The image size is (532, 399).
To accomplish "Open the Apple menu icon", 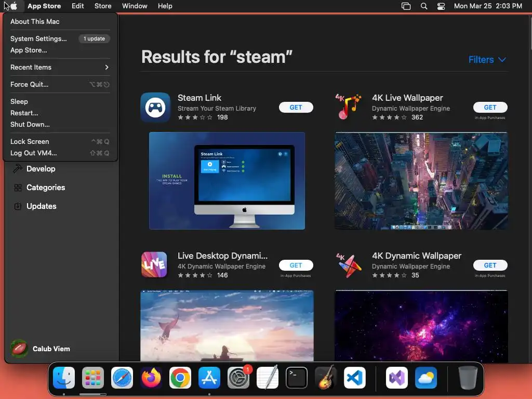I will point(14,6).
